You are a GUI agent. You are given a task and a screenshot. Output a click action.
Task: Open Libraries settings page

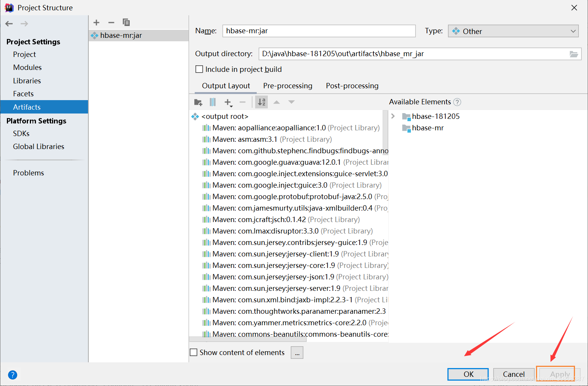(x=27, y=81)
